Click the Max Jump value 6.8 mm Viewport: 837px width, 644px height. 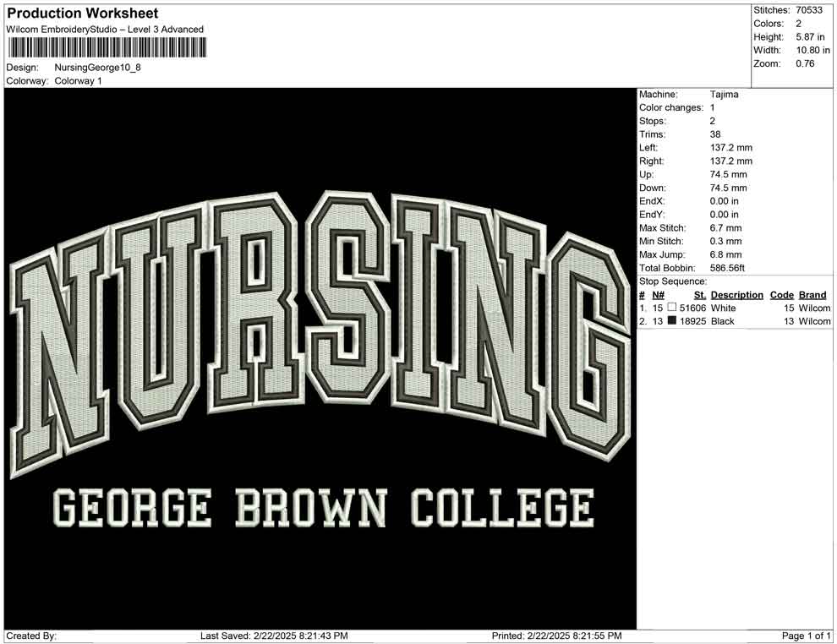[x=726, y=254]
